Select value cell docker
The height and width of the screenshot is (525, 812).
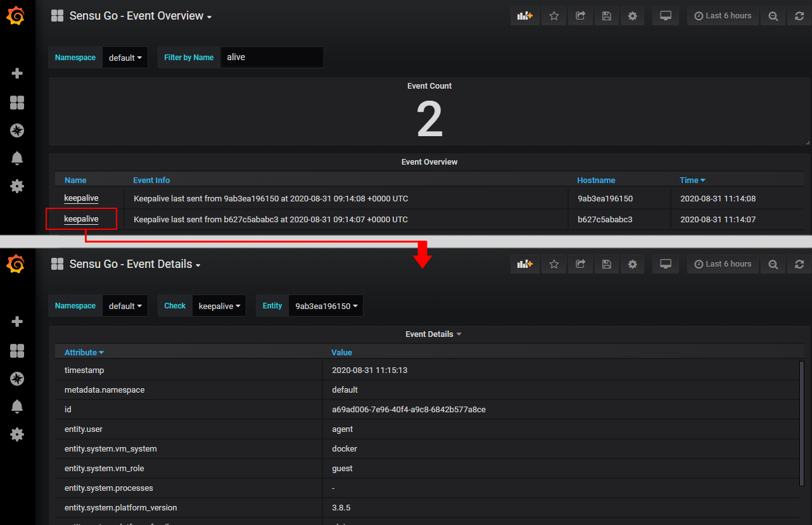pos(561,449)
